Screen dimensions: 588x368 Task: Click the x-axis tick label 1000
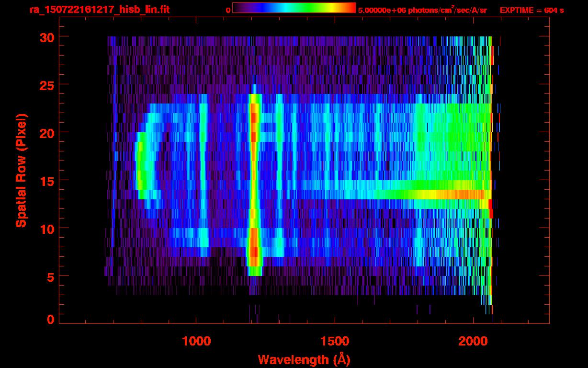click(196, 341)
